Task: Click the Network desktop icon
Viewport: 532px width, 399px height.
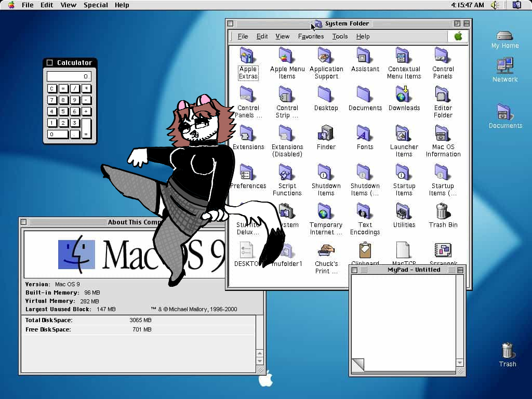Action: coord(504,66)
